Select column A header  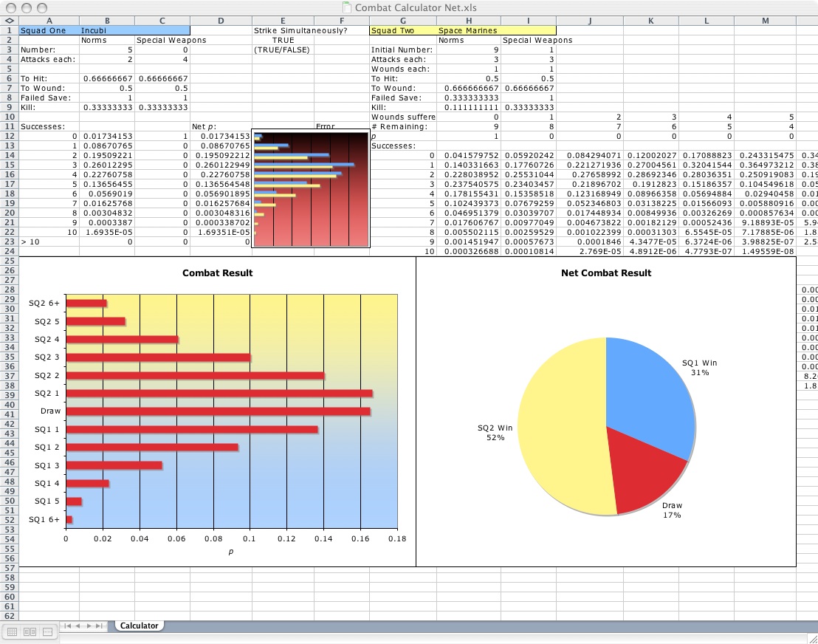(x=49, y=21)
